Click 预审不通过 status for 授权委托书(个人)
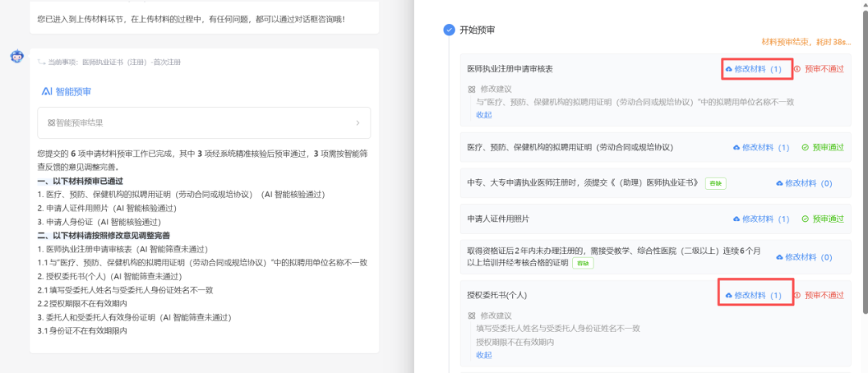868x373 pixels. pyautogui.click(x=824, y=296)
